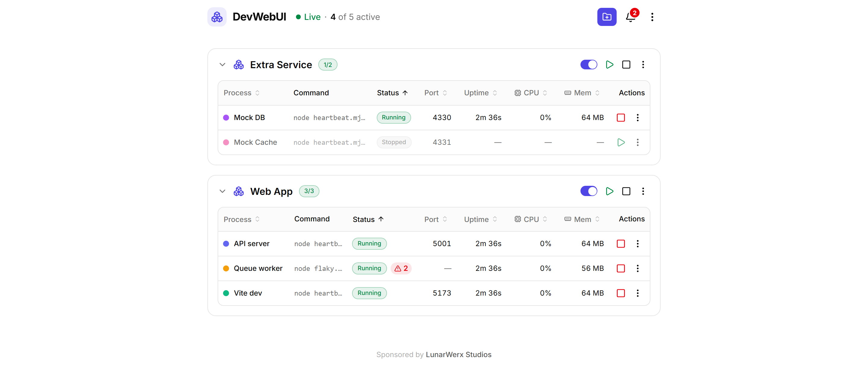The image size is (868, 374).
Task: Start the Mock Cache process
Action: (621, 142)
